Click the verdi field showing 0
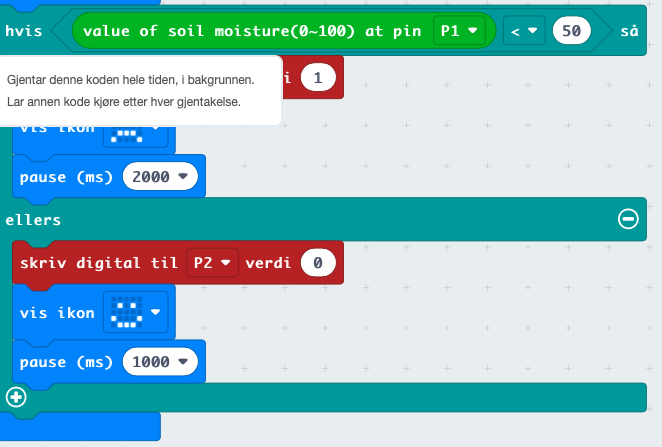Screen dimensions: 662x447 point(317,263)
